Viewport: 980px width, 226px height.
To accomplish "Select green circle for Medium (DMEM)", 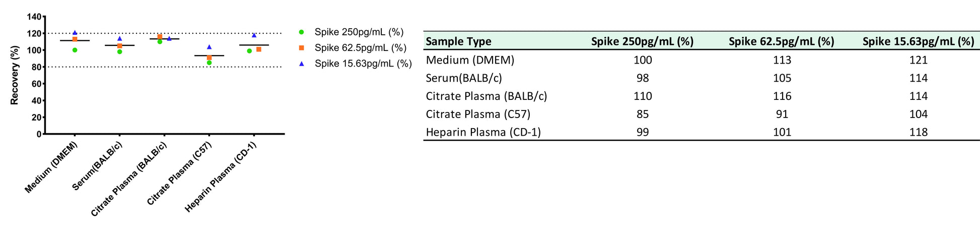I will click(x=75, y=50).
